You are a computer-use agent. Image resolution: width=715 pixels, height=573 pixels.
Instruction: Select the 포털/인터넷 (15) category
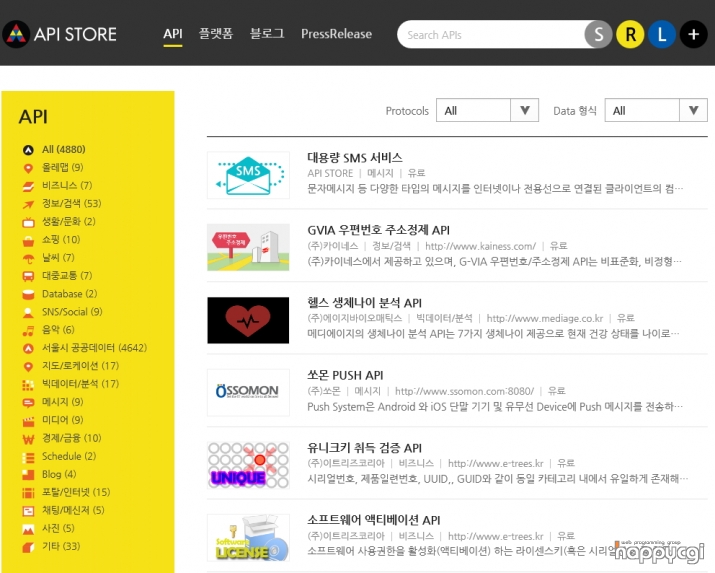(x=76, y=492)
